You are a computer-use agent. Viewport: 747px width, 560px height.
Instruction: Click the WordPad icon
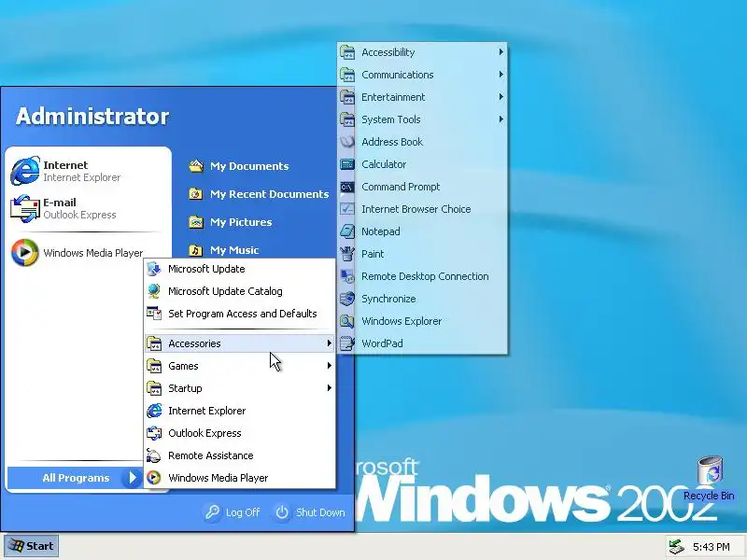(347, 343)
